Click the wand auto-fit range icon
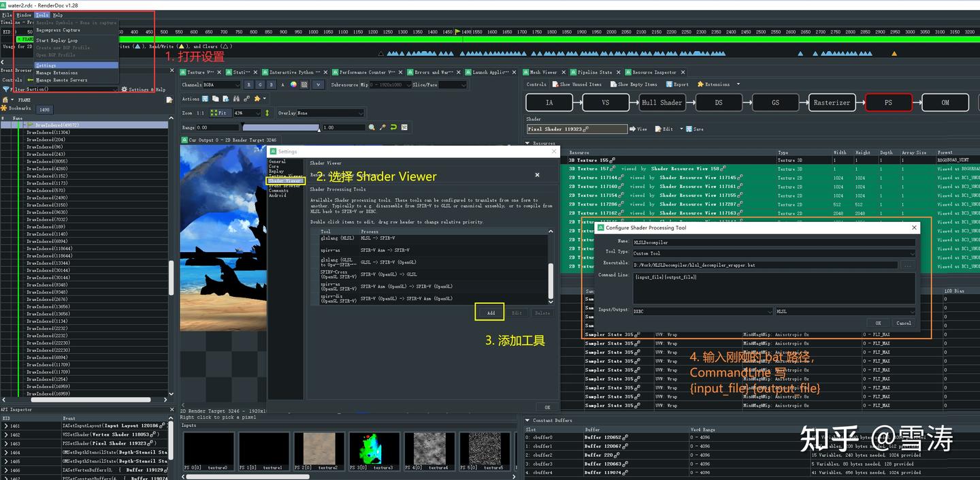Image resolution: width=980 pixels, height=480 pixels. [383, 127]
